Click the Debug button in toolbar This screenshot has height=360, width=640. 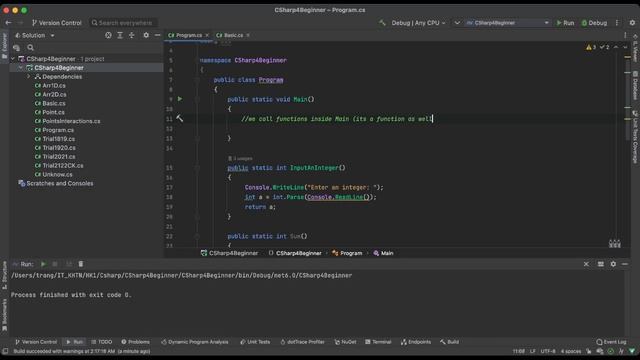click(x=594, y=23)
